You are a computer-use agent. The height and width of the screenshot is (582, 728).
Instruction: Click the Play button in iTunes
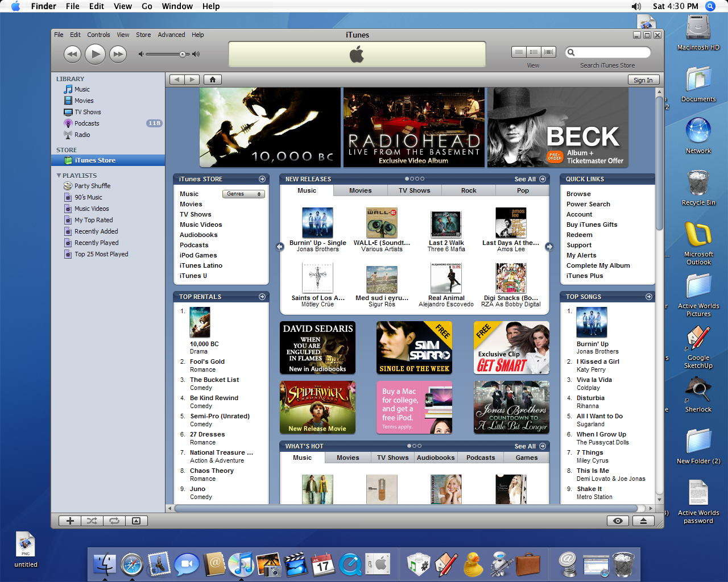(95, 54)
